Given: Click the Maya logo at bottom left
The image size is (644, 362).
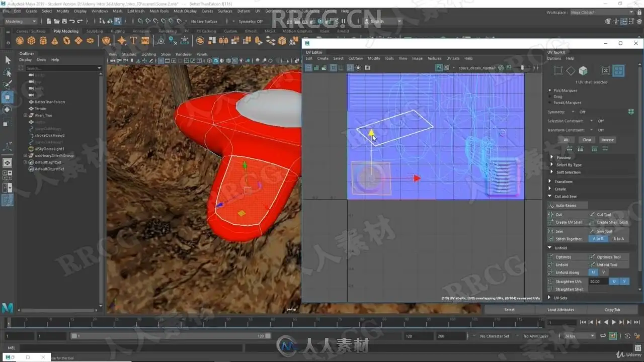Looking at the screenshot, I should (7, 307).
